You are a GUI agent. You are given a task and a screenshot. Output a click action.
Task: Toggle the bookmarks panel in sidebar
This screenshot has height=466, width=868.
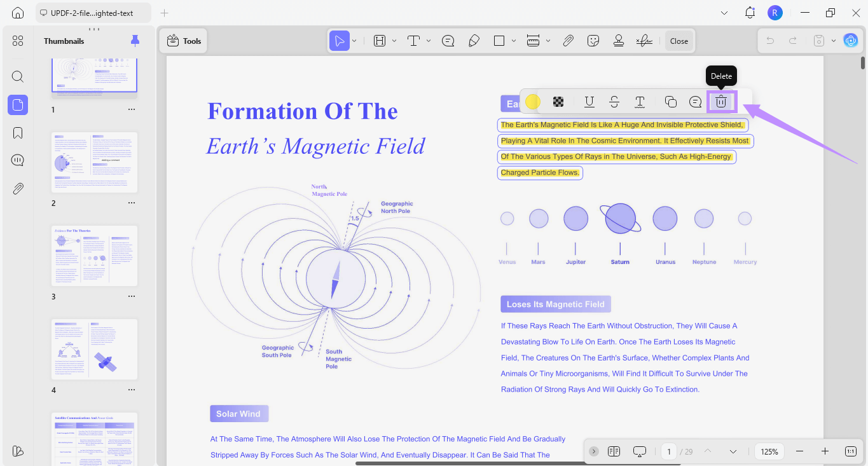click(x=18, y=133)
